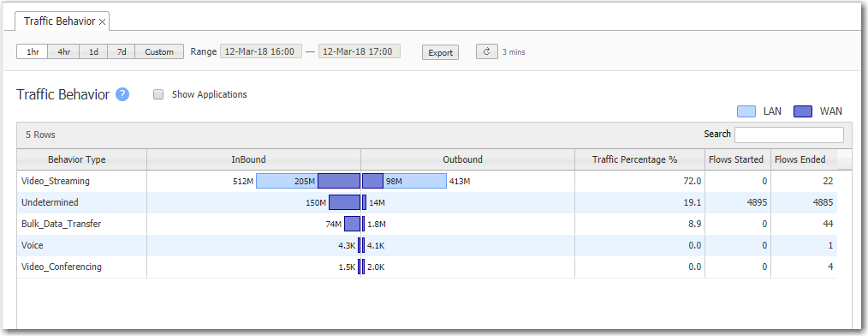Click the 3 mins refresh interval text
868x336 pixels.
514,52
